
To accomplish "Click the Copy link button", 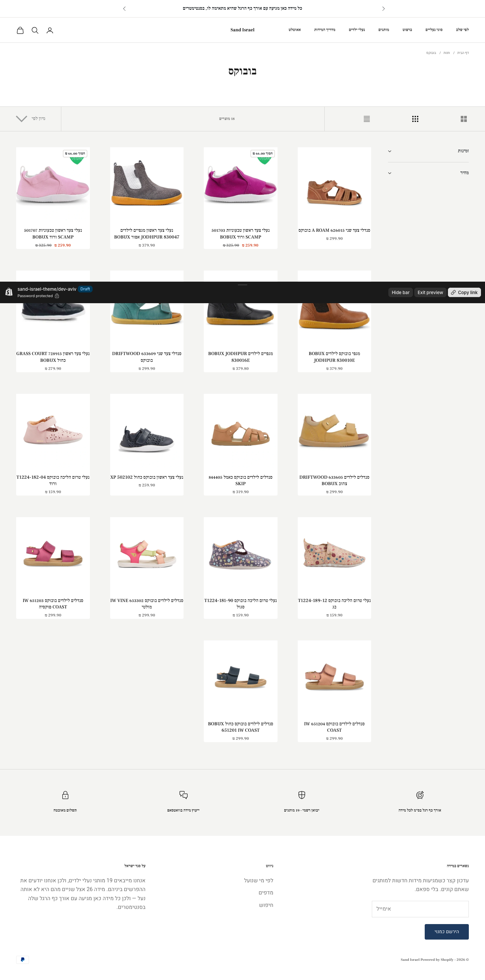I will click(464, 292).
